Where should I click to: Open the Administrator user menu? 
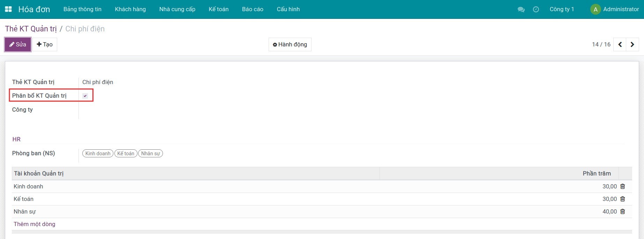tap(615, 9)
